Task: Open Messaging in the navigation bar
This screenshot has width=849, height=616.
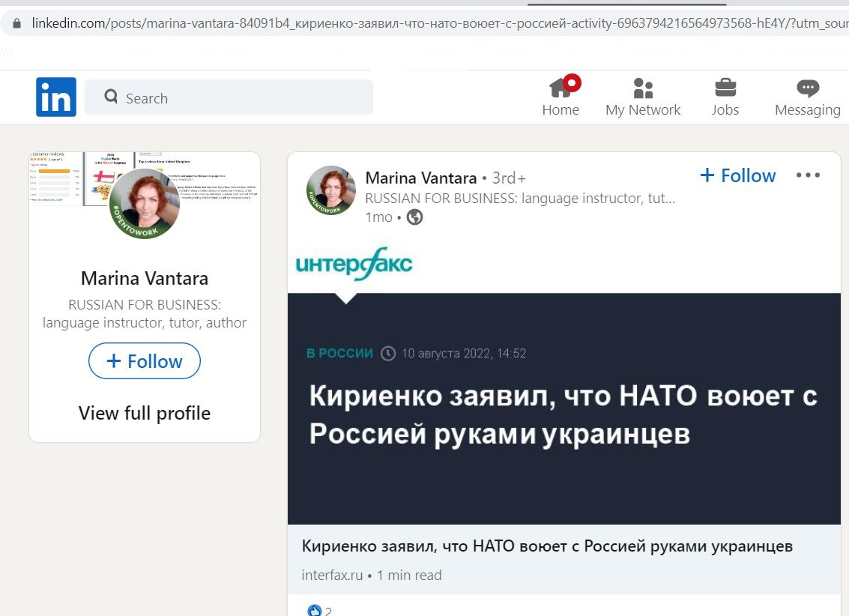Action: coord(807,97)
